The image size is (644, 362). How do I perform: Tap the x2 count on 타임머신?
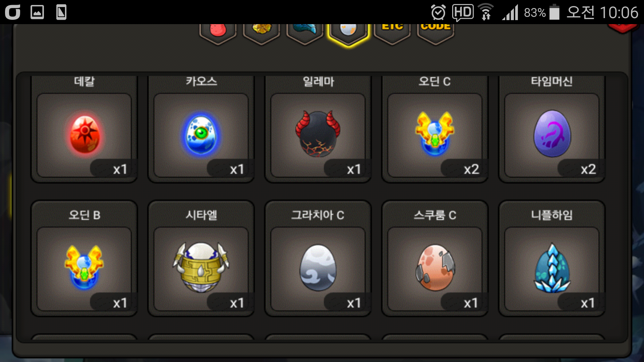click(588, 169)
